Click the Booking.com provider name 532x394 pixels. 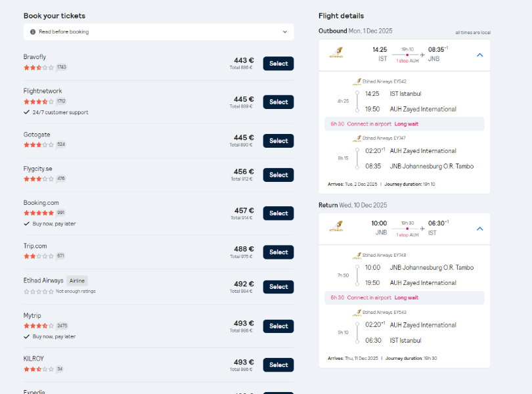[x=41, y=203]
